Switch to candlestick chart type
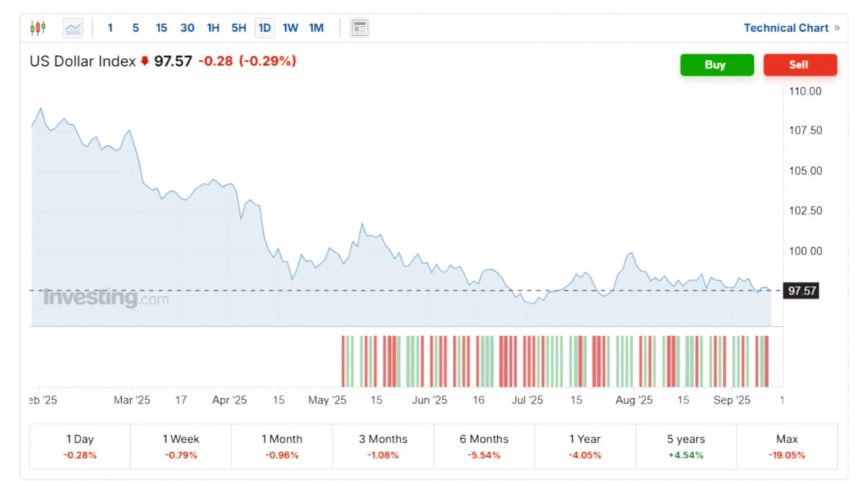 point(38,28)
